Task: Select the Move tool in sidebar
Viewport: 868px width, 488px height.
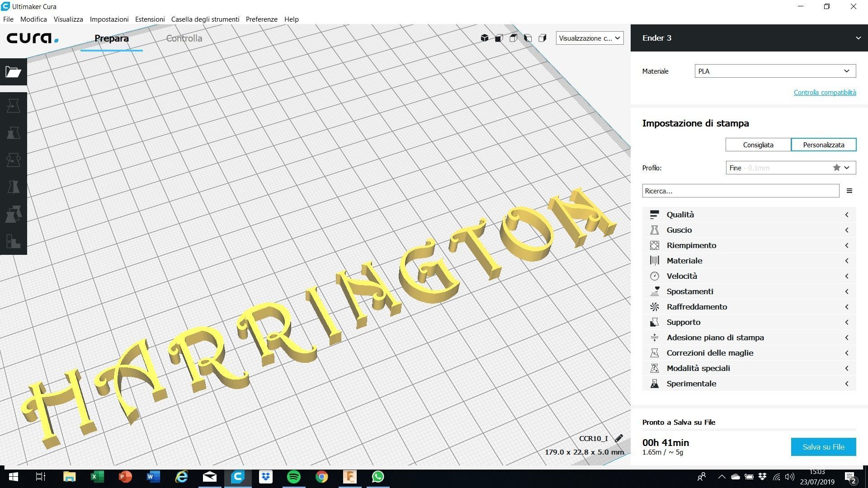Action: pyautogui.click(x=13, y=106)
